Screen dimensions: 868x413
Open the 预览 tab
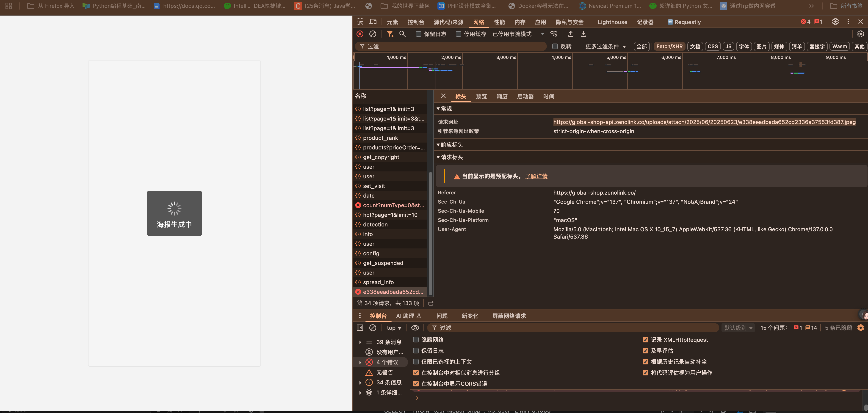(x=481, y=96)
